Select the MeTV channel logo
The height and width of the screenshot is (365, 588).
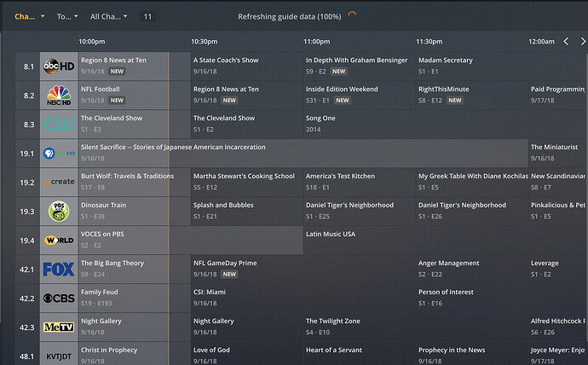(59, 327)
